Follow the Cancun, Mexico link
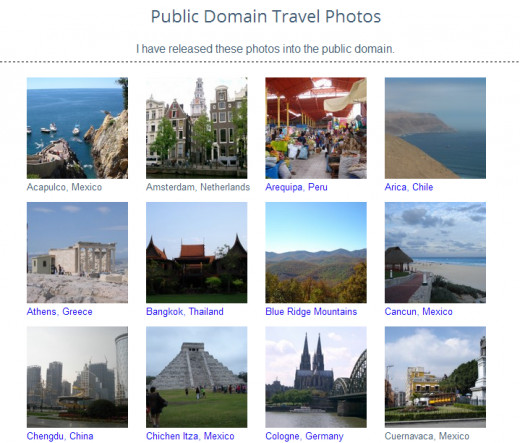 [418, 312]
